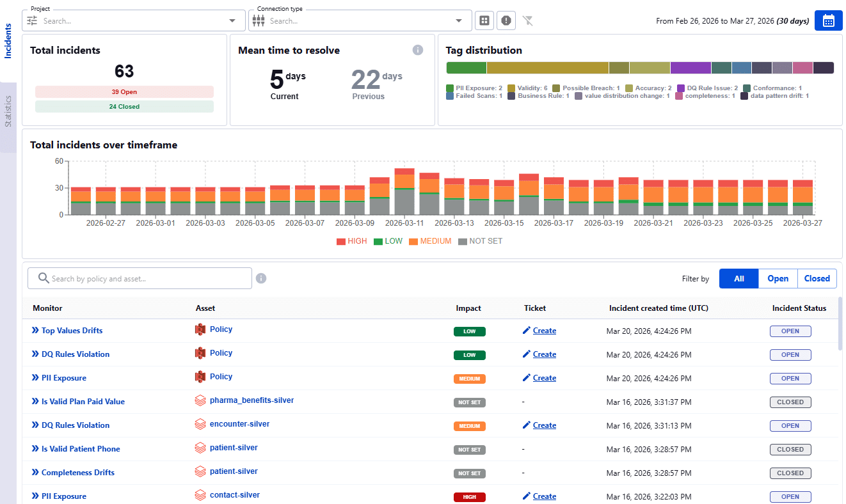846x504 pixels.
Task: Click the info icon next to the incident search bar
Action: (261, 278)
